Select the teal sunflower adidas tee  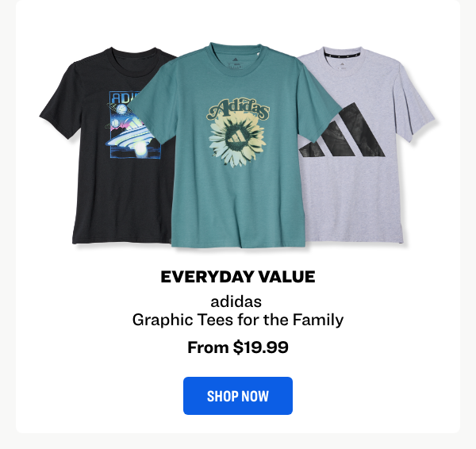236,146
